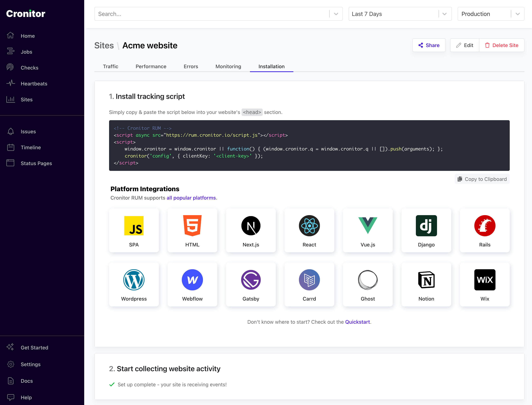Click the Edit button
The width and height of the screenshot is (532, 405).
[465, 45]
